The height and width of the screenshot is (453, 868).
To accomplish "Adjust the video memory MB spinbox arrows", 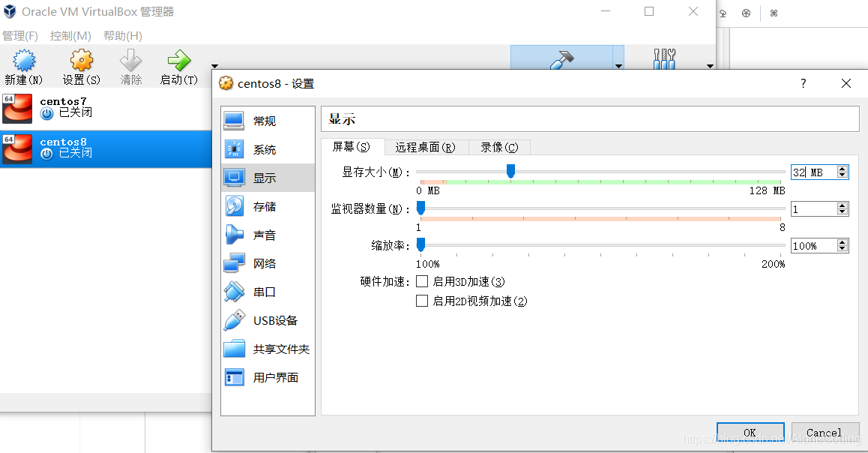I will click(x=843, y=172).
